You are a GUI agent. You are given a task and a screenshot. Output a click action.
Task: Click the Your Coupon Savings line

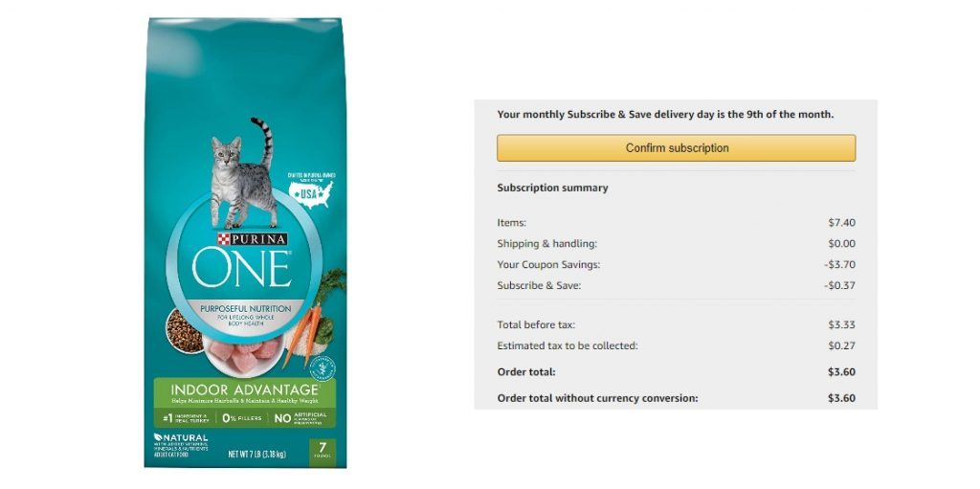(x=677, y=264)
